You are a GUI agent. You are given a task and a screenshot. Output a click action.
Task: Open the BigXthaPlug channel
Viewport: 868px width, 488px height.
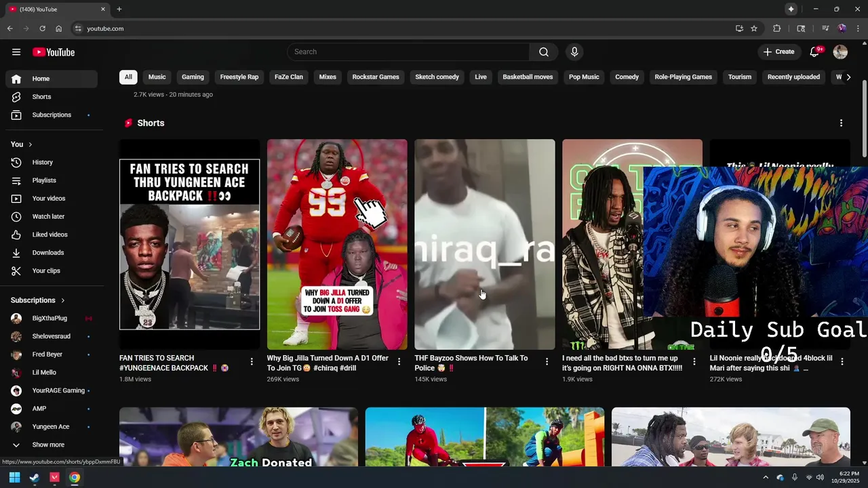52,319
